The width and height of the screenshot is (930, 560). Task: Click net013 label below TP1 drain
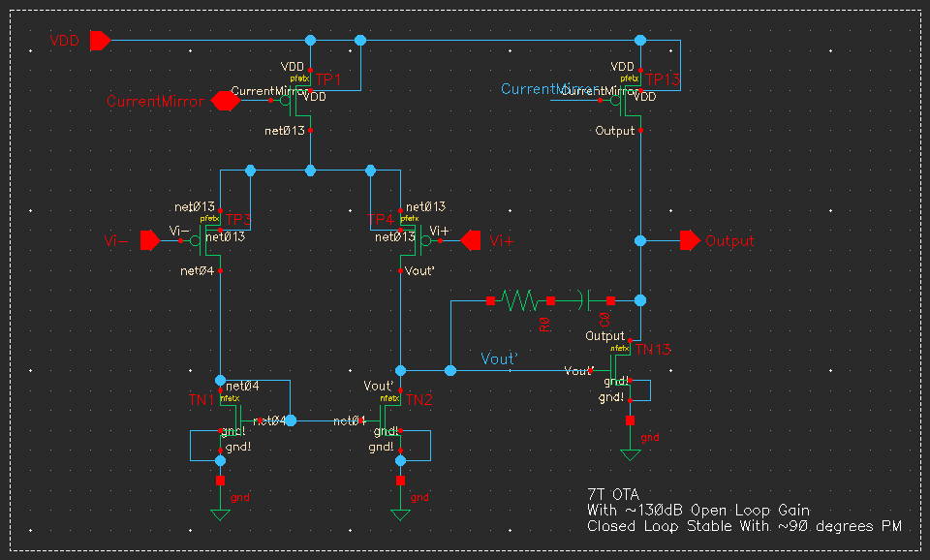click(x=285, y=131)
